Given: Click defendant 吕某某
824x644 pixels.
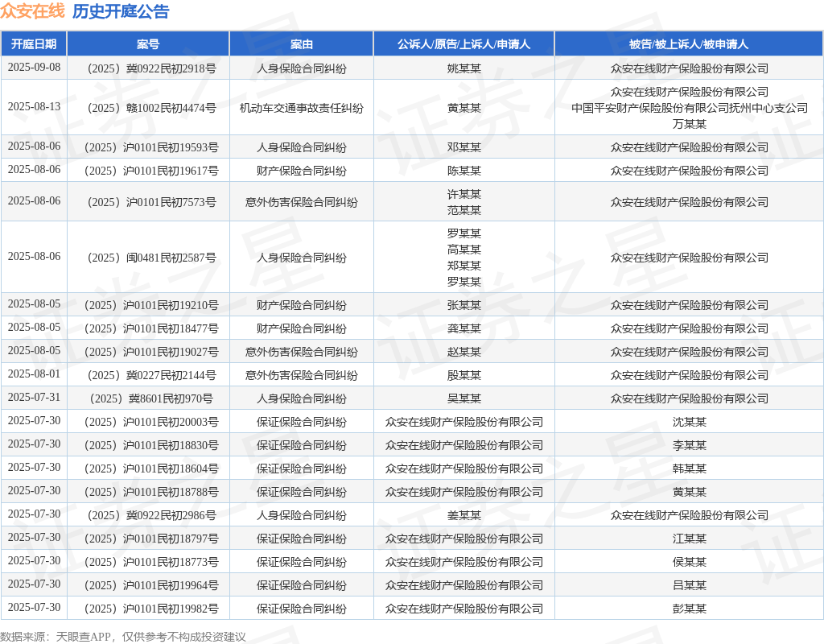Looking at the screenshot, I should (690, 586).
